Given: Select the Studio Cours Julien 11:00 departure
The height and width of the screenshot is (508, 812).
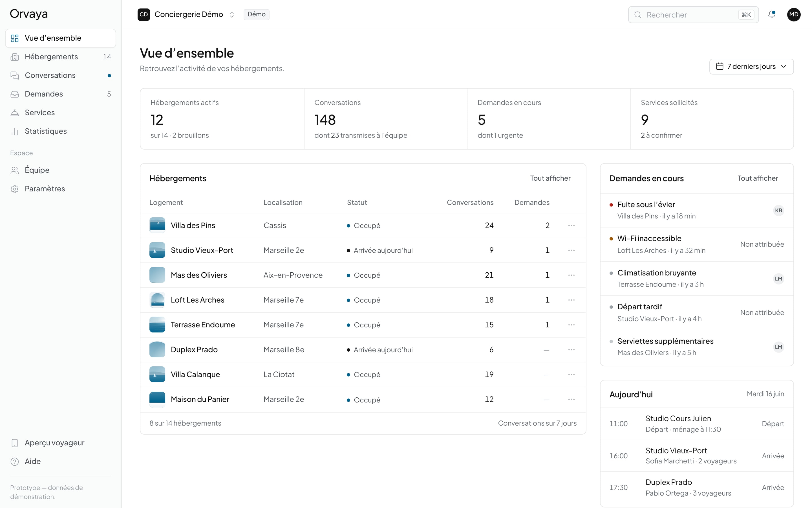Looking at the screenshot, I should coord(697,424).
